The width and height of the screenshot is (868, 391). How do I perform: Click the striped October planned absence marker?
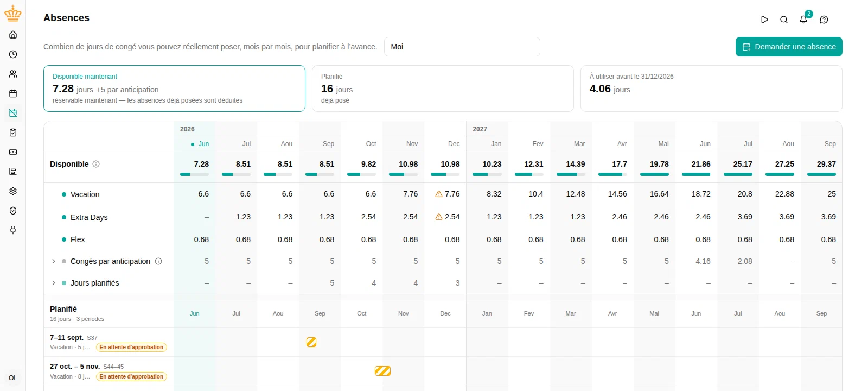382,371
